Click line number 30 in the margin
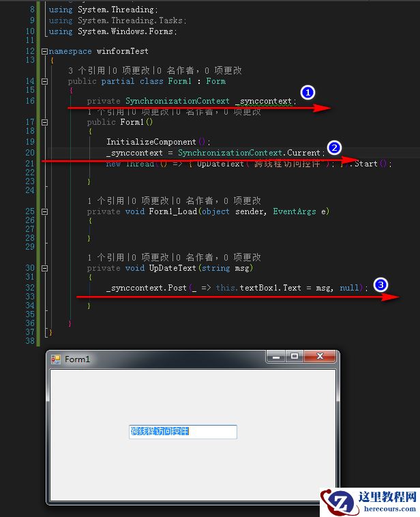This screenshot has height=517, width=420. (x=30, y=268)
